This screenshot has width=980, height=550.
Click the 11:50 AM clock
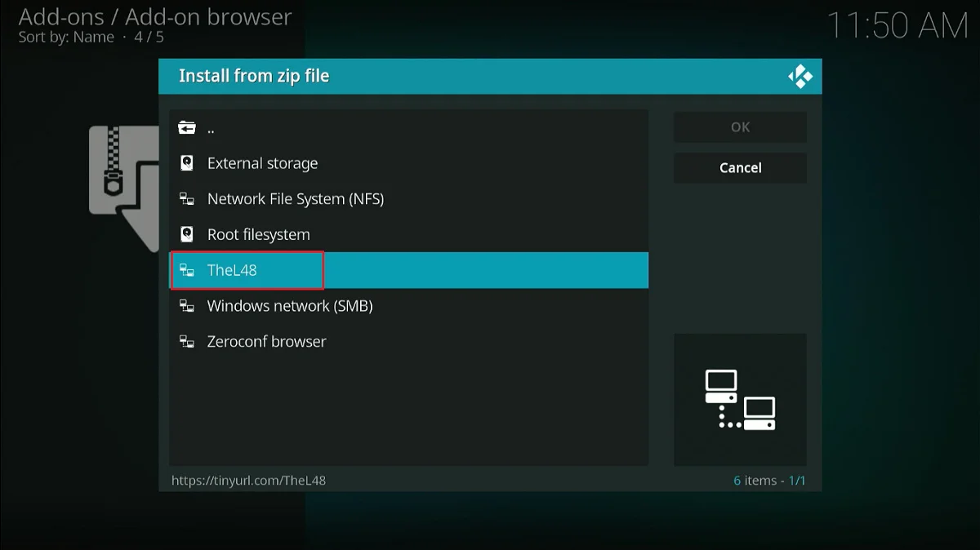tap(898, 25)
